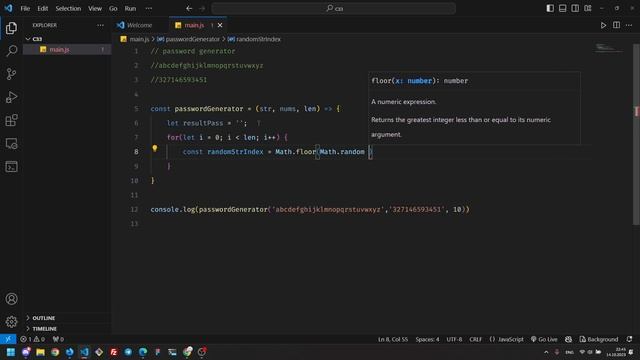
Task: Click the ports indicator in status bar
Action: tap(58, 339)
